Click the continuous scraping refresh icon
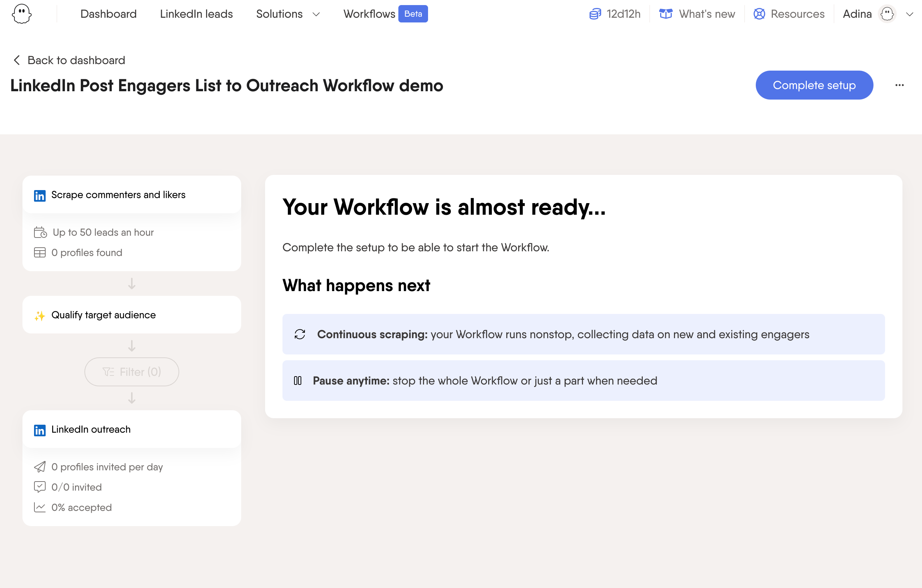Image resolution: width=922 pixels, height=588 pixels. click(x=300, y=334)
